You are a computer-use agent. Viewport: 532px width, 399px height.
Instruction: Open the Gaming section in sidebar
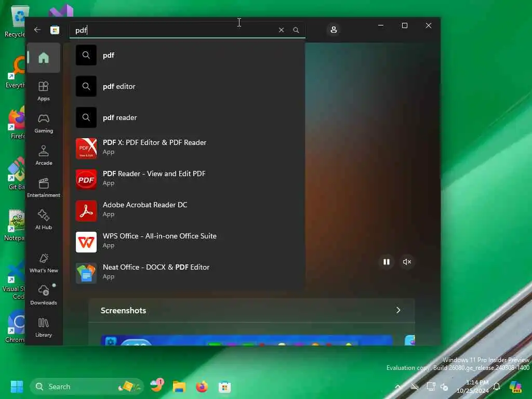(x=44, y=123)
